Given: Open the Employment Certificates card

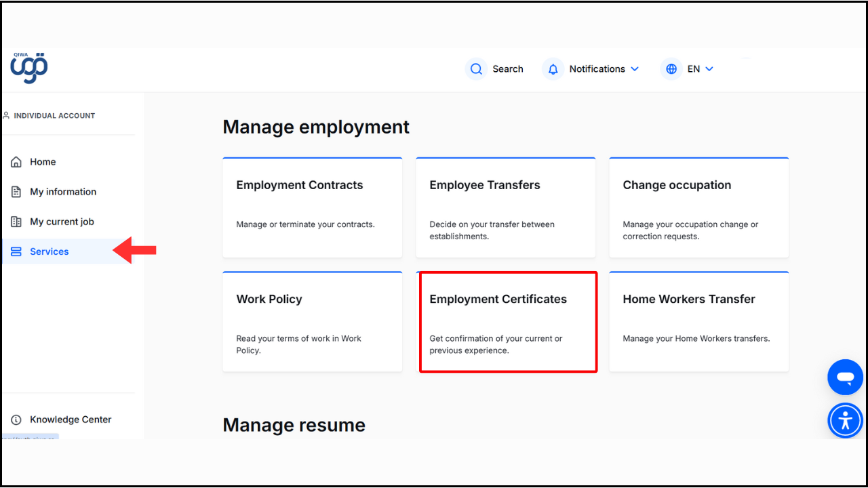Looking at the screenshot, I should pos(506,321).
